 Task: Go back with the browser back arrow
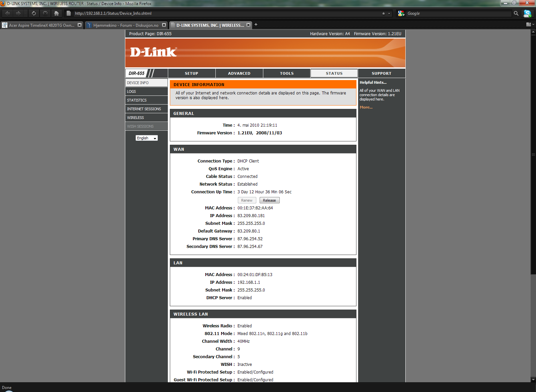(7, 13)
